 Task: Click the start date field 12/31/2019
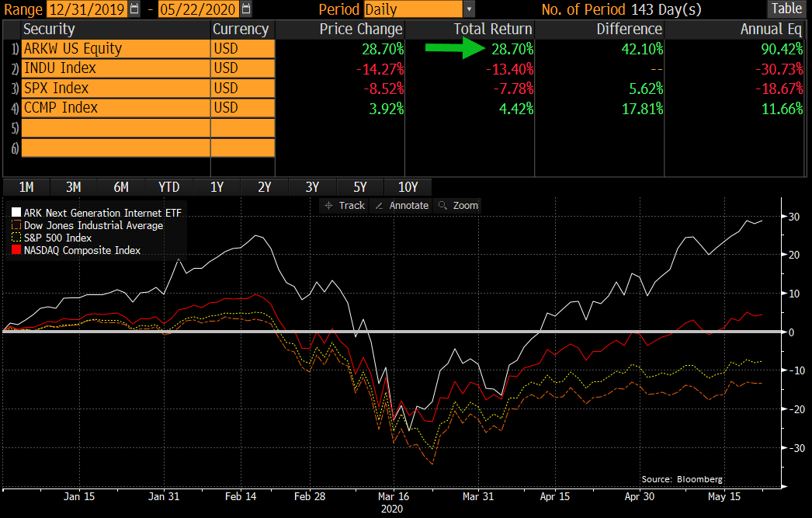pos(85,9)
